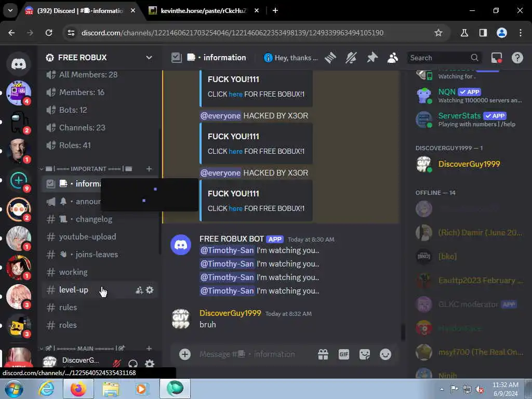Open the working channel
Image resolution: width=532 pixels, height=399 pixels.
100,272
